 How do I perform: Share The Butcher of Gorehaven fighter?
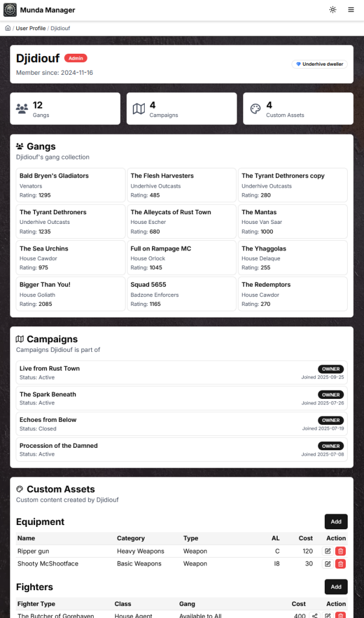click(315, 615)
